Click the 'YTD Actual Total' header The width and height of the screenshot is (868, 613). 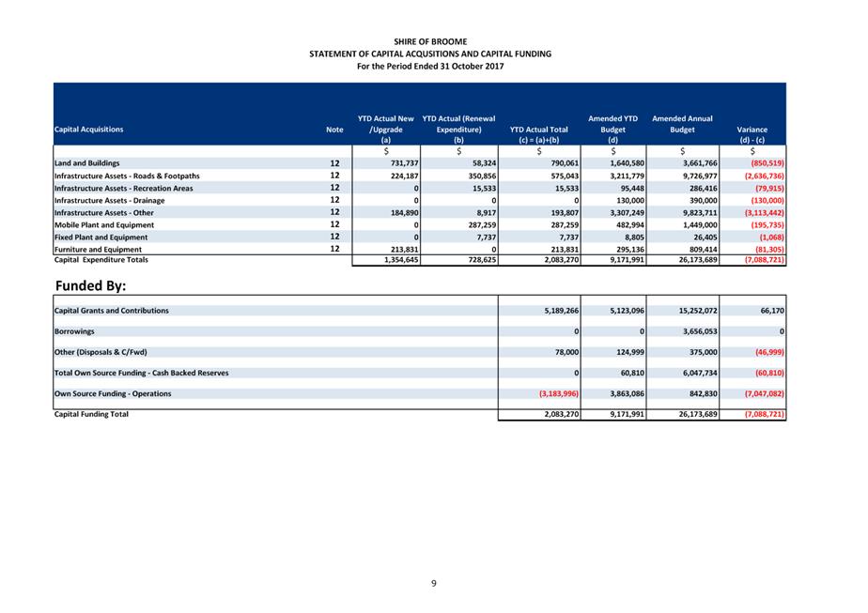click(538, 130)
